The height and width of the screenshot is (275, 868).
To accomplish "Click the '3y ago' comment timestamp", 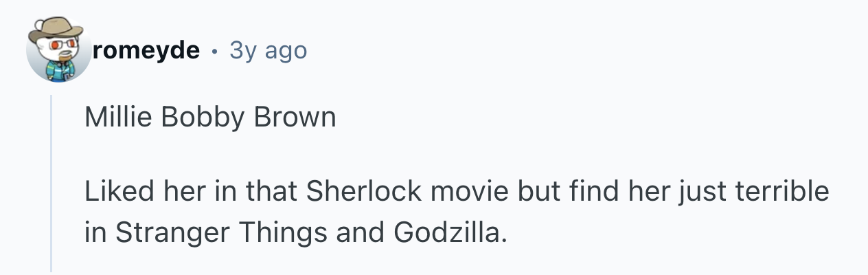I will [269, 50].
